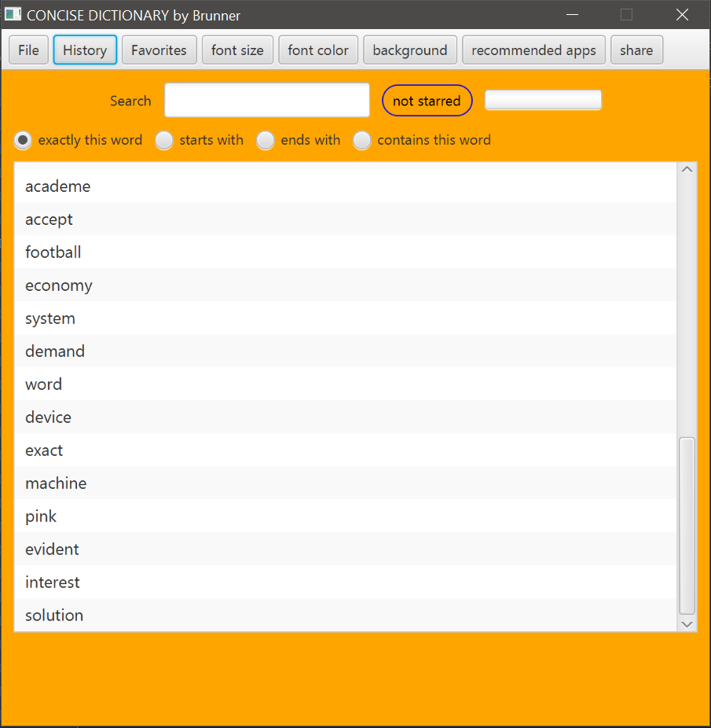Click the vertical scrollbar thumb
The image size is (711, 728).
[687, 526]
